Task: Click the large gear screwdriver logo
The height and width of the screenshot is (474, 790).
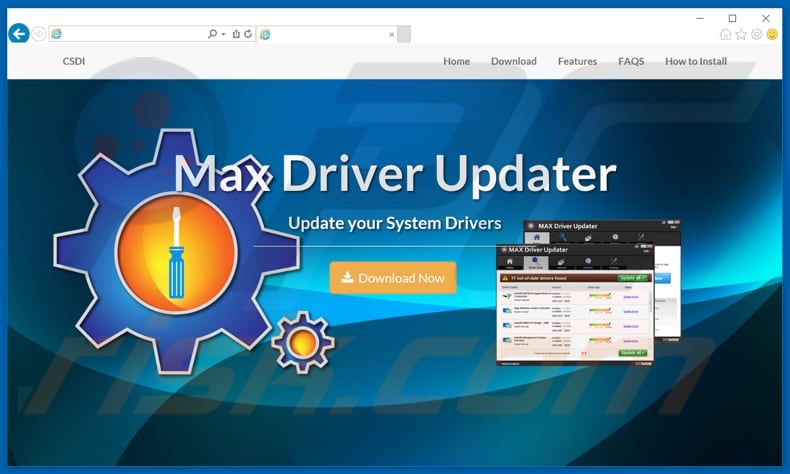Action: click(176, 251)
